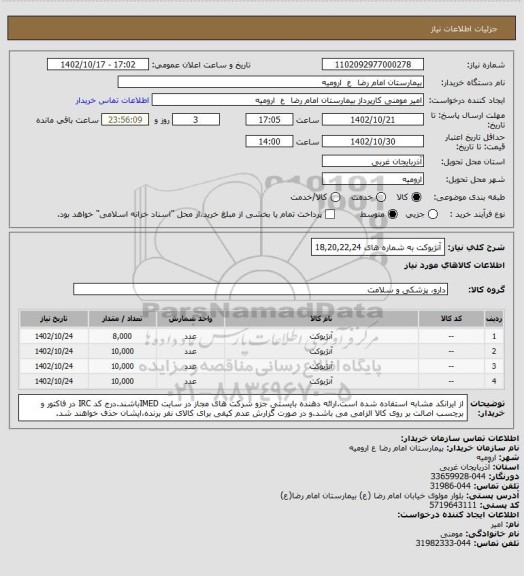
Task: Click the تاریخ نیاز column header
Action: [x=54, y=318]
